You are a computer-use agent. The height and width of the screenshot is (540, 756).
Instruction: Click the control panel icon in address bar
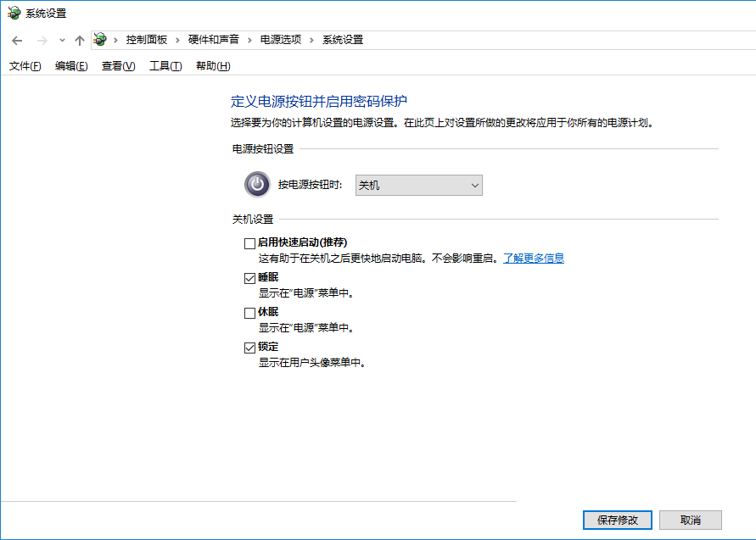point(101,40)
